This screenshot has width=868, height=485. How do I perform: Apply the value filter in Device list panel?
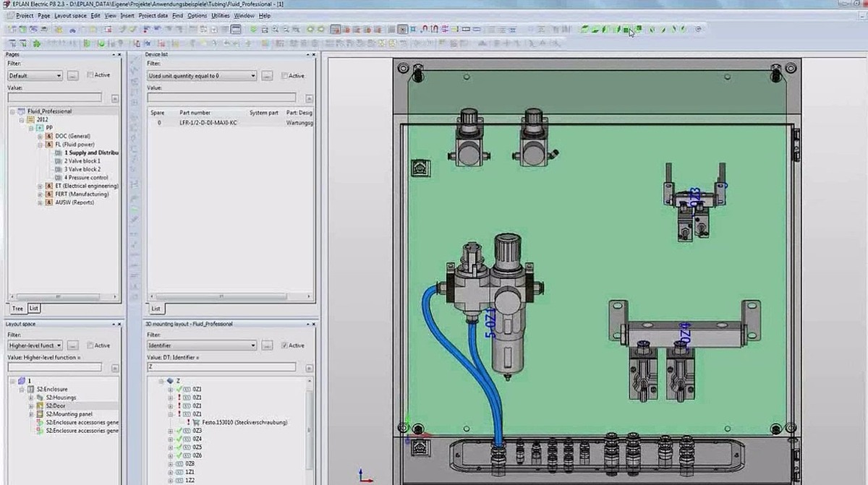click(309, 98)
